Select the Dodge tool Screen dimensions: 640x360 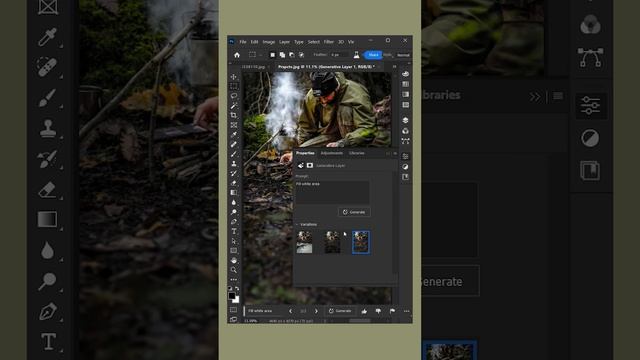pos(234,212)
